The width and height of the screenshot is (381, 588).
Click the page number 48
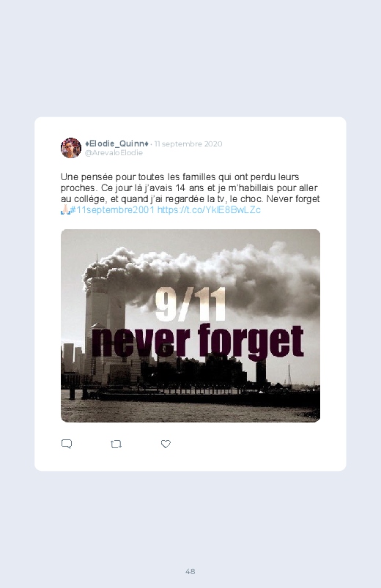tap(190, 571)
